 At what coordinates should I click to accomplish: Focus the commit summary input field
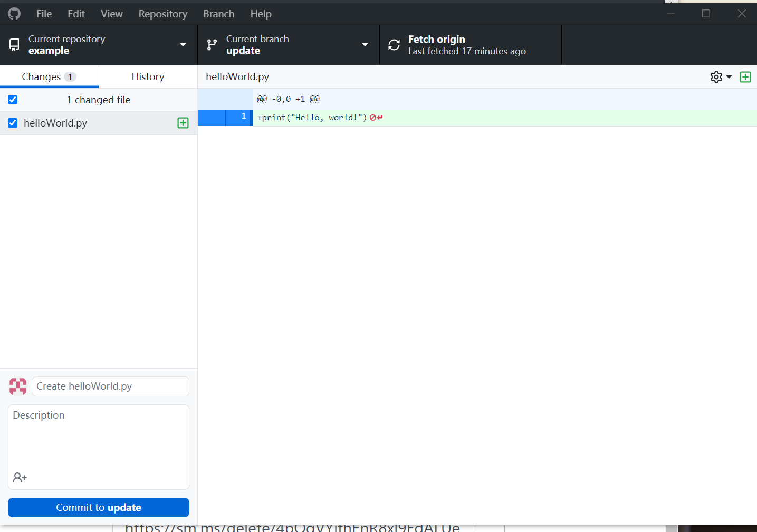[110, 386]
